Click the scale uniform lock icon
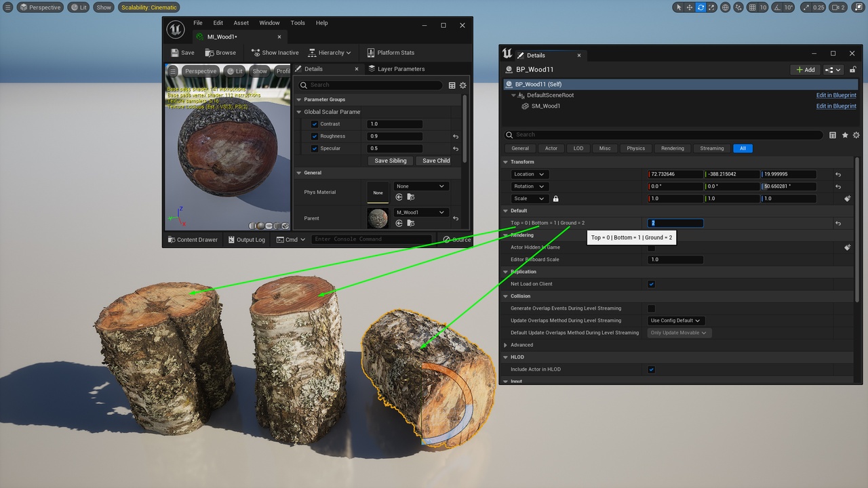 click(x=556, y=199)
